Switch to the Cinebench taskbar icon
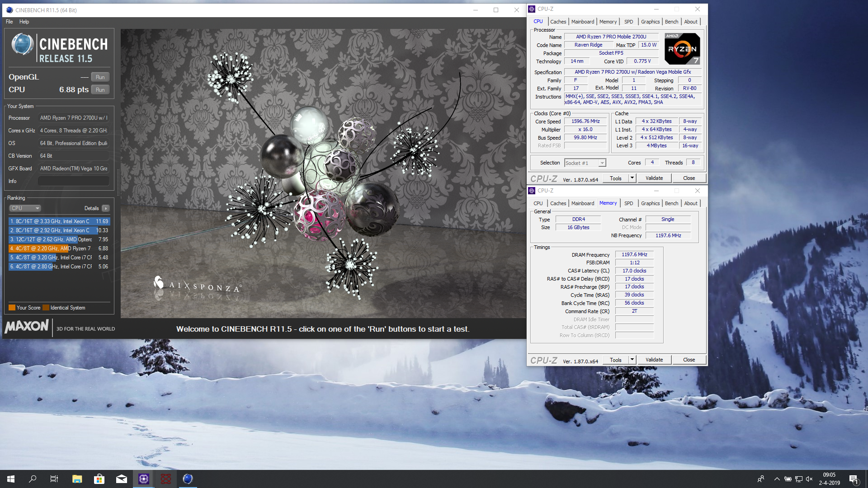The image size is (868, 488). pos(188,479)
